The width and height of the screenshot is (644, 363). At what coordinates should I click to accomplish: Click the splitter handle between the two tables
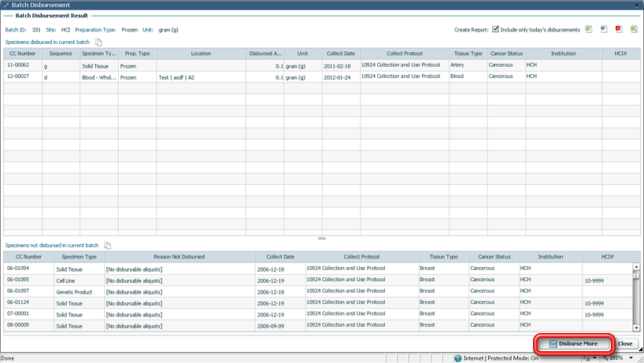(322, 238)
